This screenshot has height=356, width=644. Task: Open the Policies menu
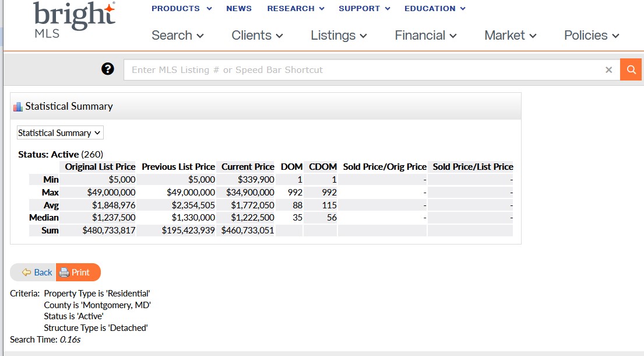(x=591, y=36)
